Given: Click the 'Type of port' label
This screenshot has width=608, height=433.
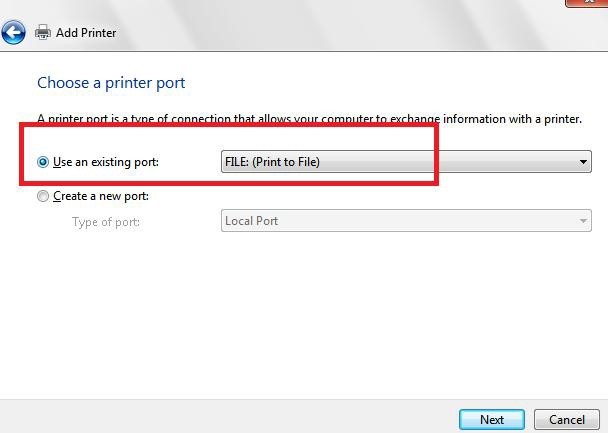Looking at the screenshot, I should point(105,221).
